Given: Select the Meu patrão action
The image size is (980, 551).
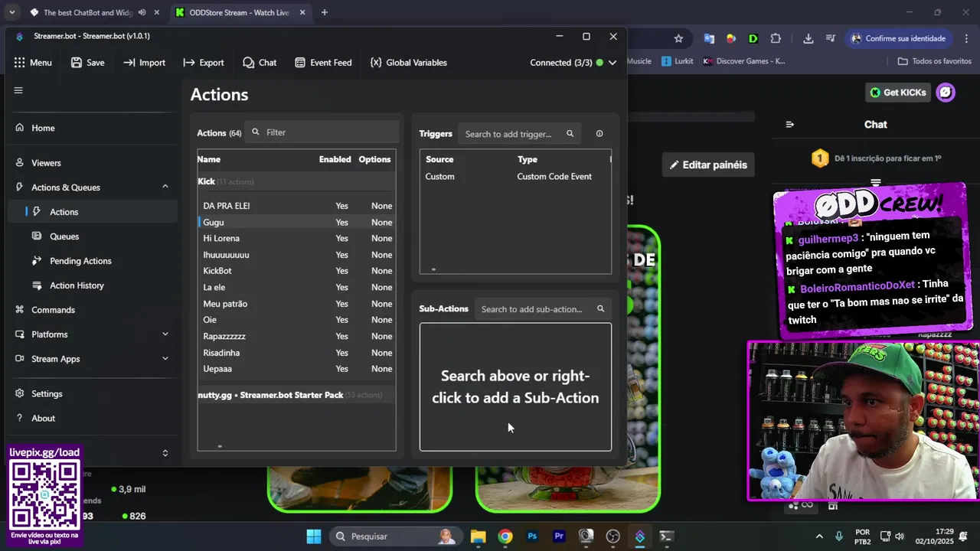Looking at the screenshot, I should click(296, 304).
